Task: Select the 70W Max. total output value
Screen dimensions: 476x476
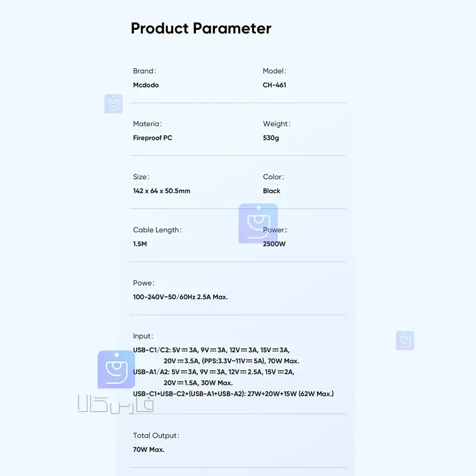Action: (148, 450)
